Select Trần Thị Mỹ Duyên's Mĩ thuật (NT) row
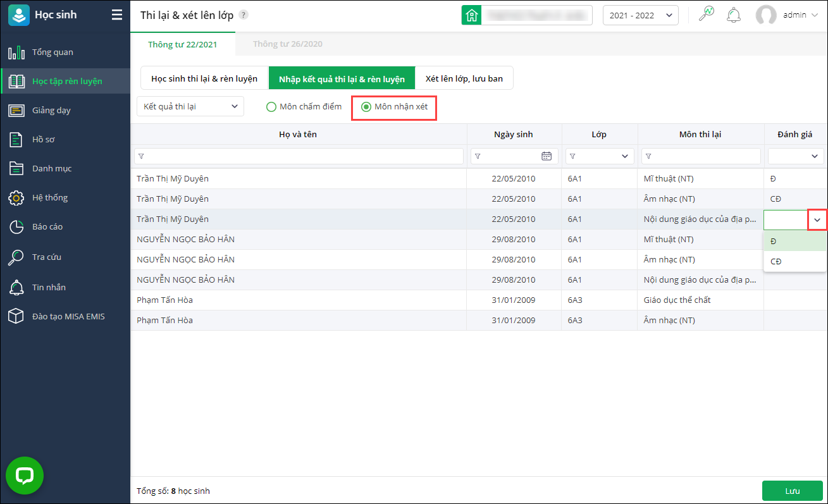828x504 pixels. (479, 178)
